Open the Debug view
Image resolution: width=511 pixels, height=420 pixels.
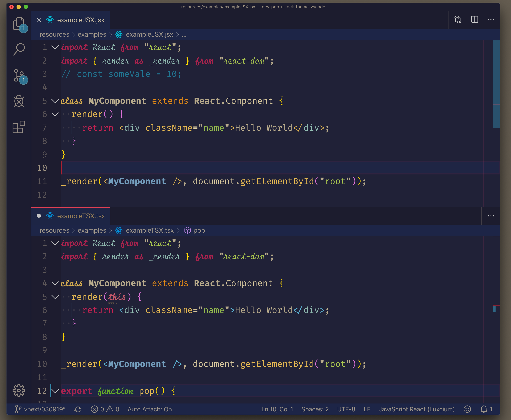19,101
